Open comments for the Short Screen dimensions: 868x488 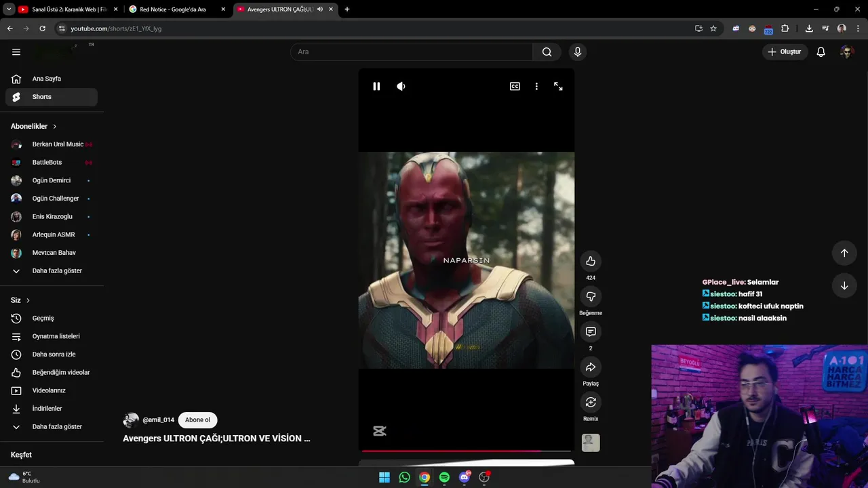[591, 331]
